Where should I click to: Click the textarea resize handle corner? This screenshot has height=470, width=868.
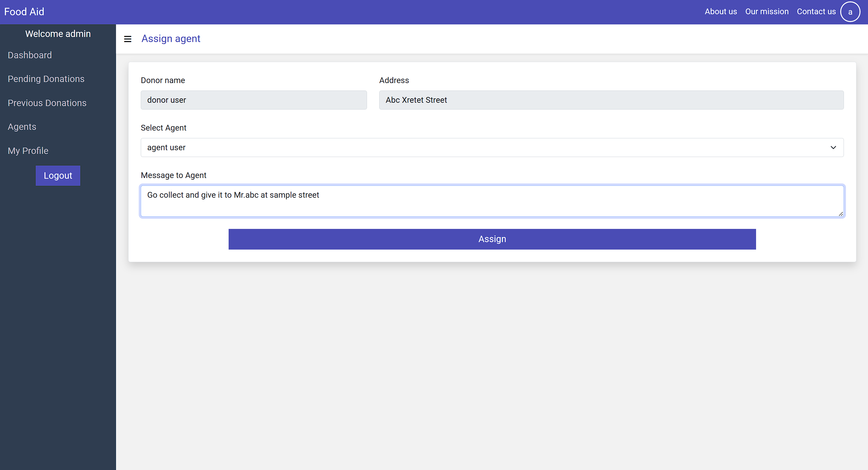tap(841, 214)
